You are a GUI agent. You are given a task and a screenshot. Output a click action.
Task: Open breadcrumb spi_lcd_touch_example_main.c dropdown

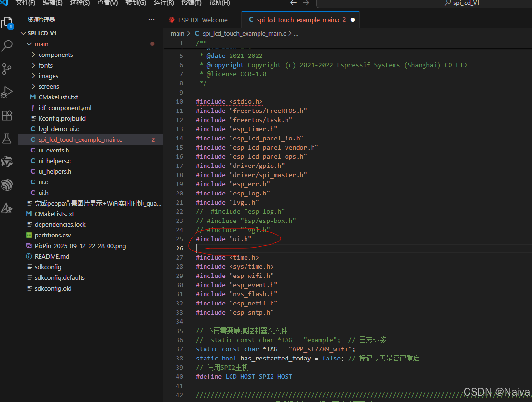point(244,34)
